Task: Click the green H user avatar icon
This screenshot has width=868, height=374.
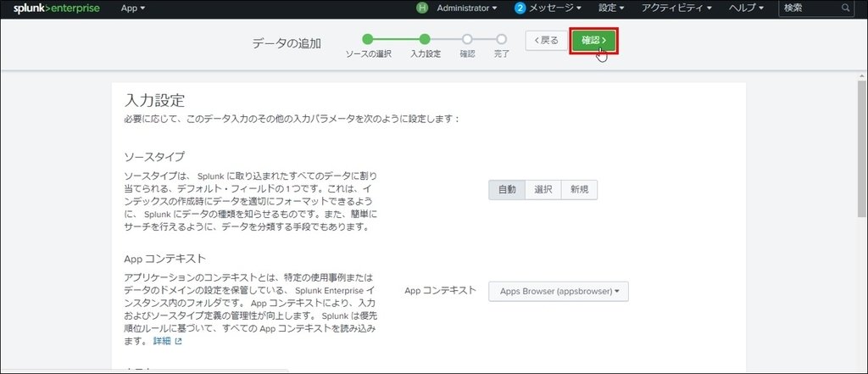Action: tap(422, 8)
